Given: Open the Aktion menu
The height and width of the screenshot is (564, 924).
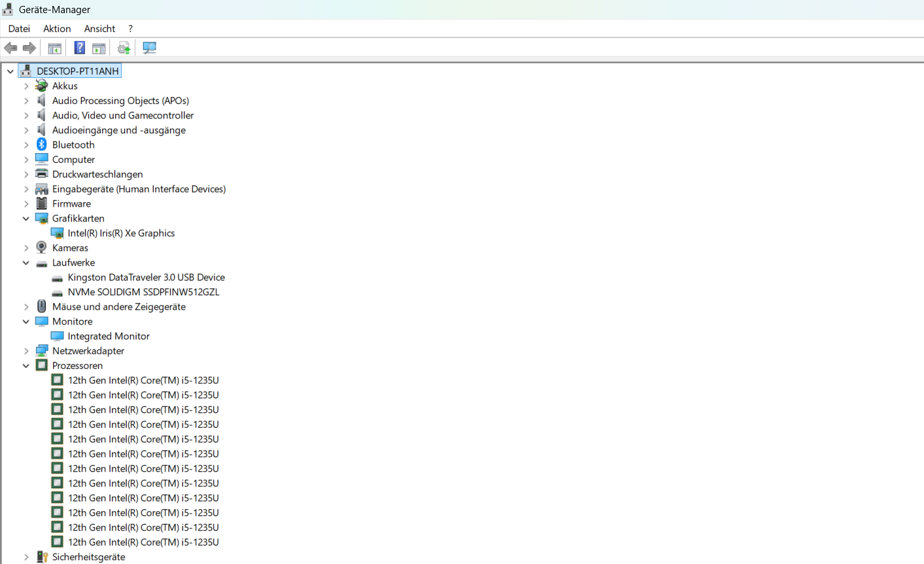Looking at the screenshot, I should (x=57, y=29).
